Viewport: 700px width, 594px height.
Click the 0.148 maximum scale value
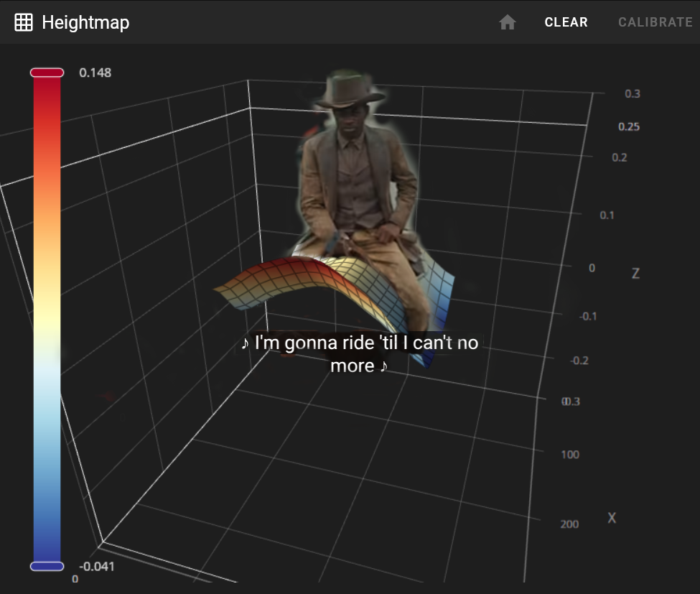coord(95,73)
